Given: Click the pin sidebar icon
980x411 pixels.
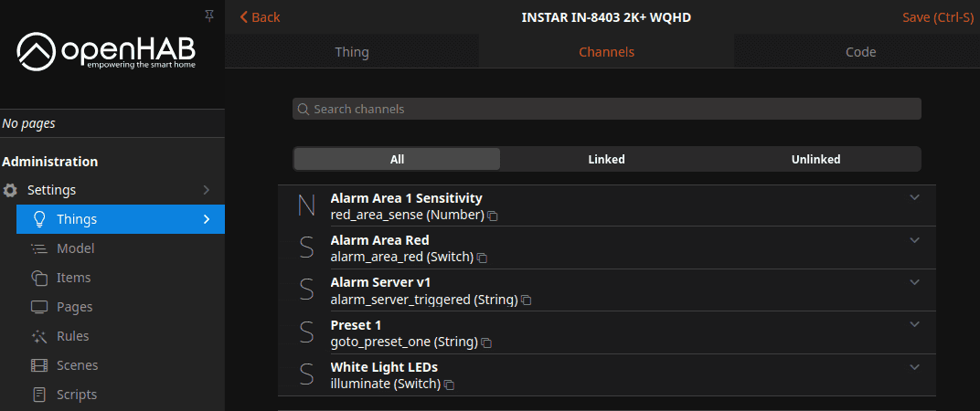Looking at the screenshot, I should pos(209,16).
